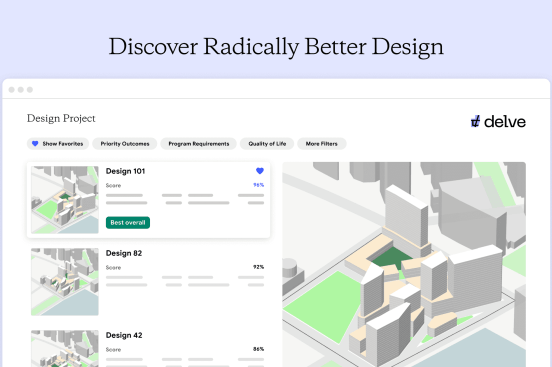Open More Filters

pyautogui.click(x=321, y=144)
